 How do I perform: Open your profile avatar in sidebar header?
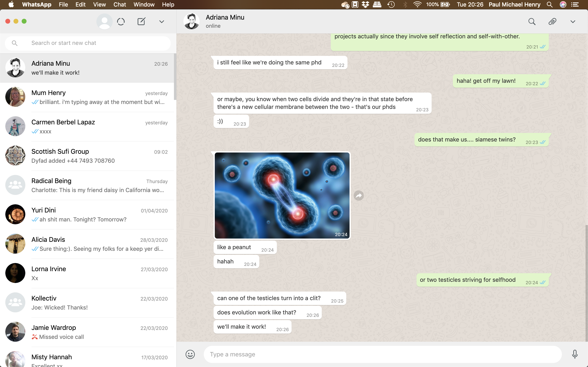click(x=105, y=22)
